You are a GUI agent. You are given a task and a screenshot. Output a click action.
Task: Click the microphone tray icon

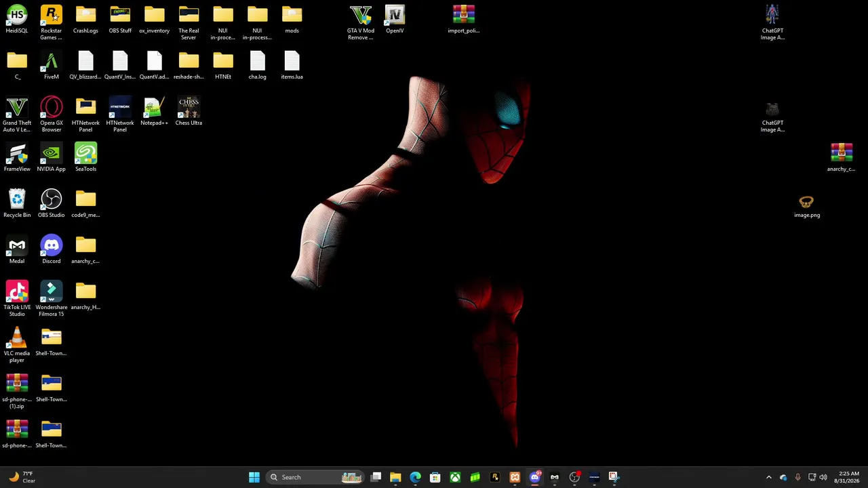pyautogui.click(x=797, y=477)
